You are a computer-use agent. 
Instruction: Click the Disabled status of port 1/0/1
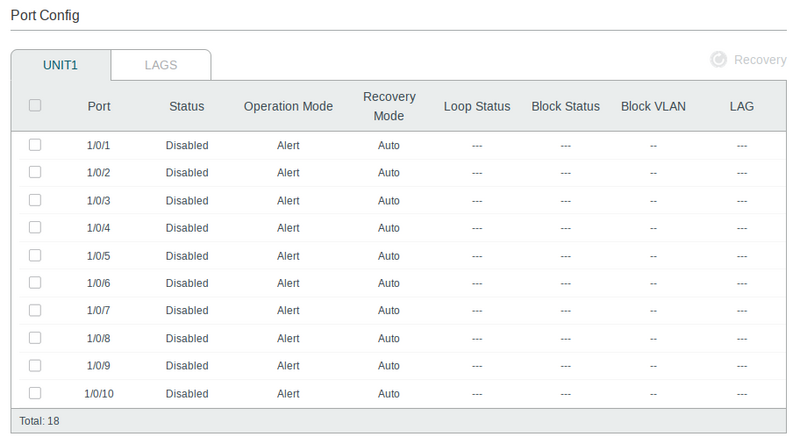pyautogui.click(x=187, y=145)
